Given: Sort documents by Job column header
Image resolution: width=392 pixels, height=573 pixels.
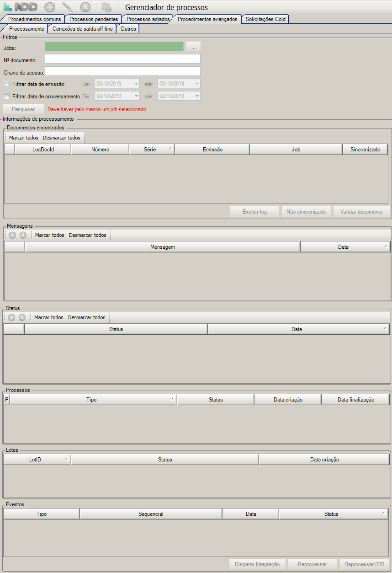Looking at the screenshot, I should [296, 150].
